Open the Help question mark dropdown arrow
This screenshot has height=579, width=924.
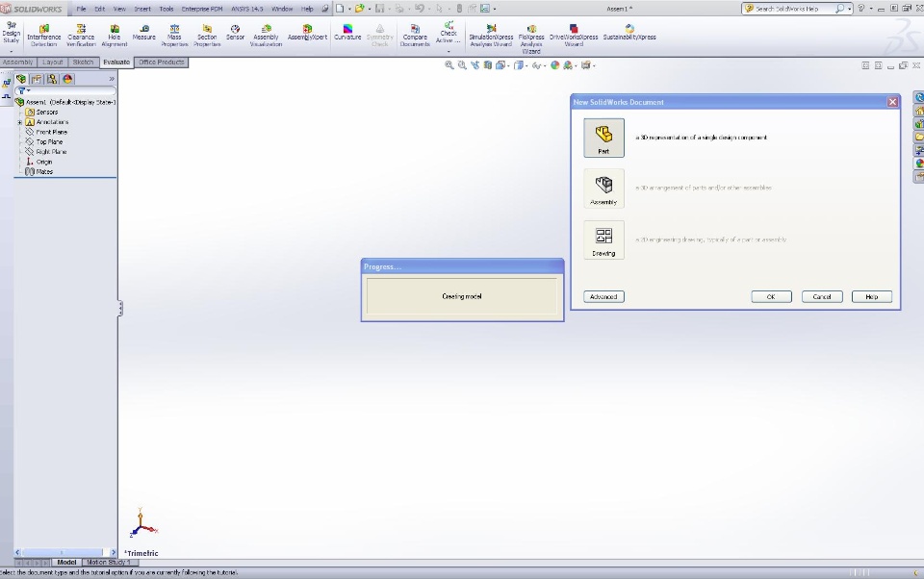[871, 9]
